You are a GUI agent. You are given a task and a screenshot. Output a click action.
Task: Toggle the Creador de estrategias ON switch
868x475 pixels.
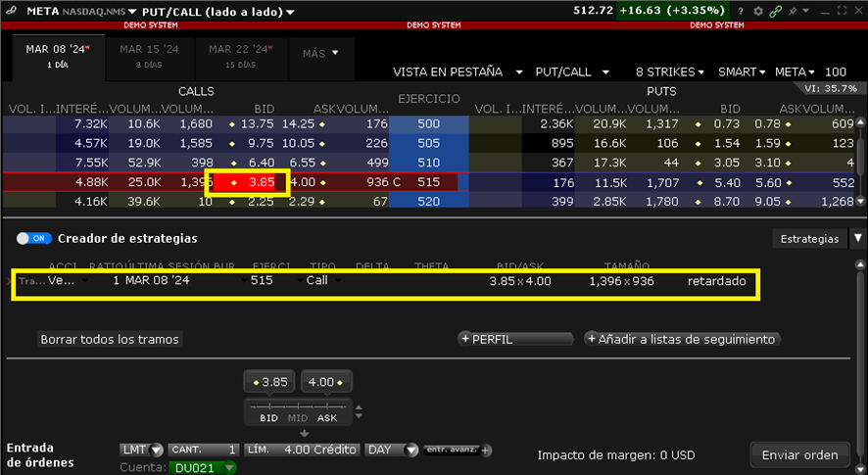(x=35, y=238)
